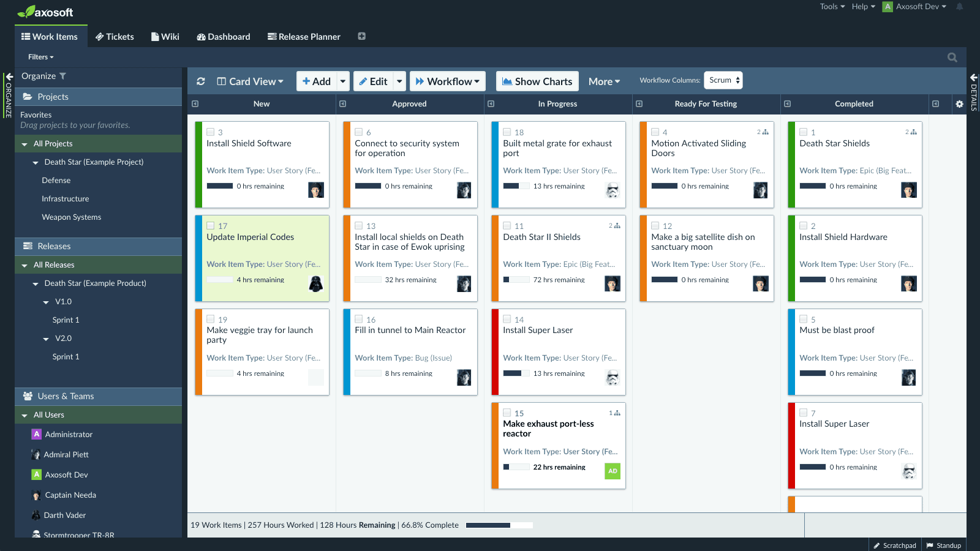
Task: Open the Tools menu
Action: tap(832, 7)
